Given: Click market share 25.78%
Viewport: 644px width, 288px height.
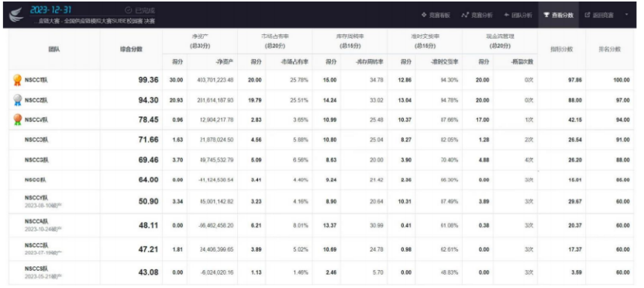Looking at the screenshot, I should (x=299, y=80).
